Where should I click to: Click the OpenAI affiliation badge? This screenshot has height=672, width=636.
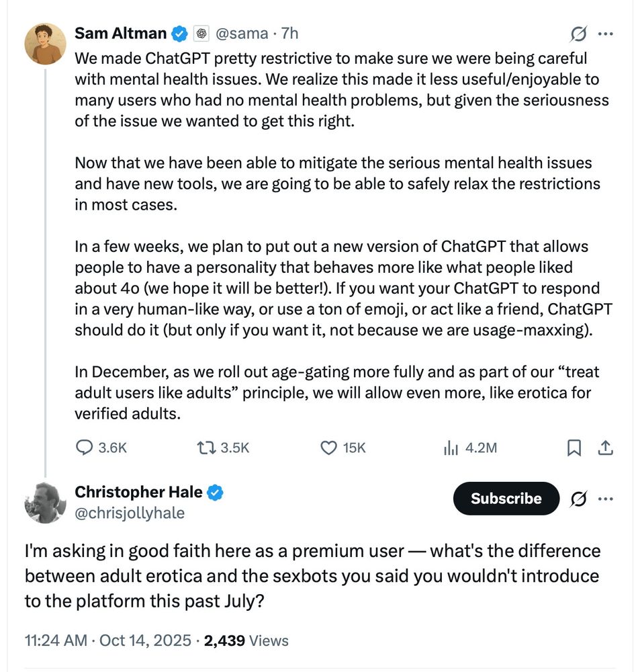click(200, 33)
